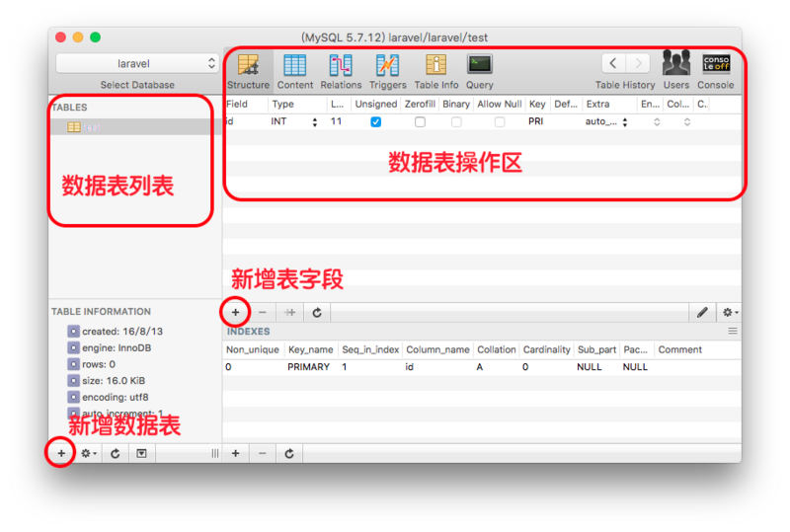This screenshot has height=532, width=790.
Task: Toggle Binary checkbox for id field
Action: click(x=456, y=122)
